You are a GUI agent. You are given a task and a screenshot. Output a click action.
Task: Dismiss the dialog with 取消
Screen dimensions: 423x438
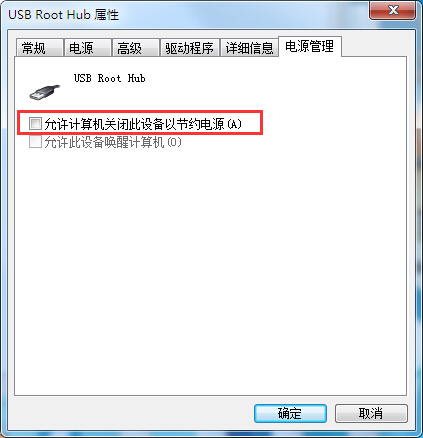pyautogui.click(x=371, y=414)
